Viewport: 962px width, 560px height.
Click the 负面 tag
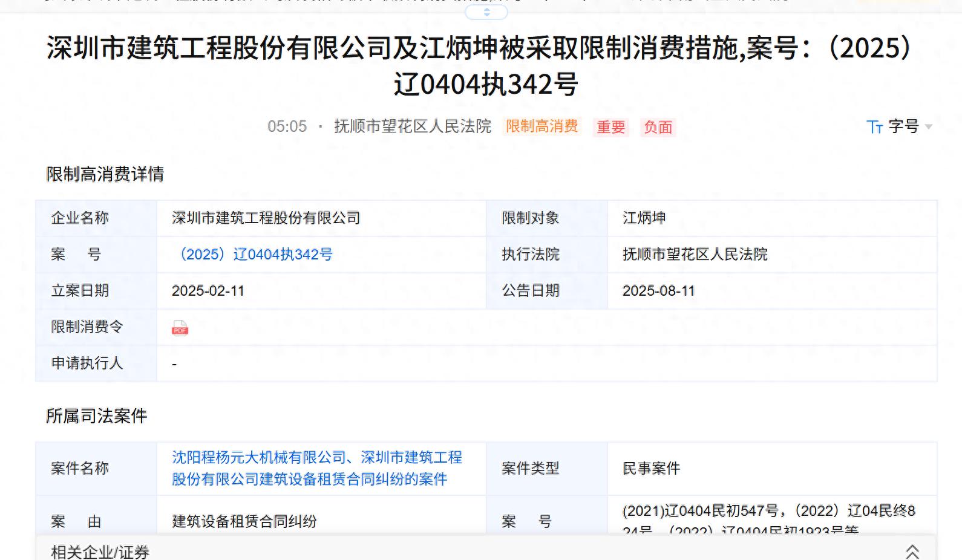coord(658,127)
